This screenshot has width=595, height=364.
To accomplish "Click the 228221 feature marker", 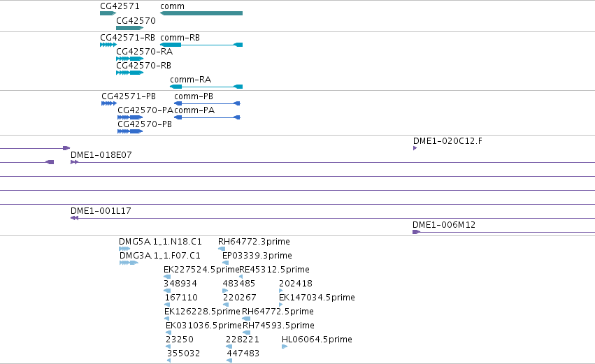I will 229,347.
